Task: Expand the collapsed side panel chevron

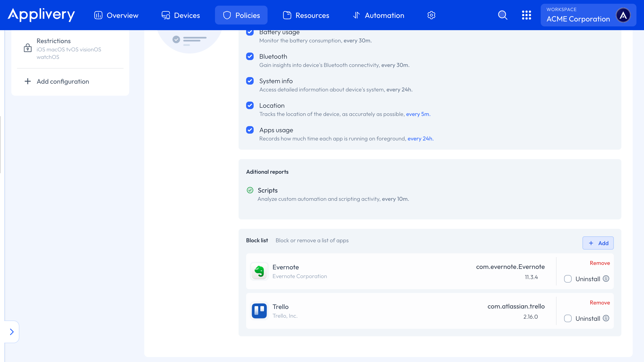Action: point(12,332)
